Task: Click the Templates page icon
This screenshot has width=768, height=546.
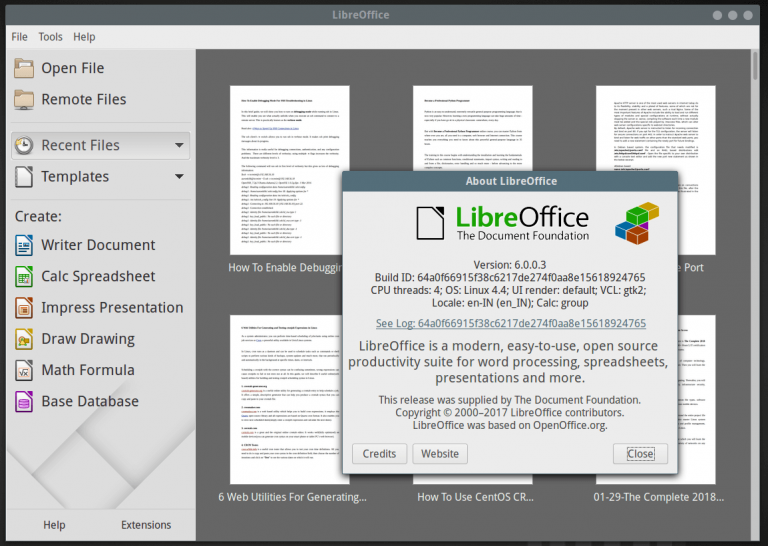Action: 24,176
